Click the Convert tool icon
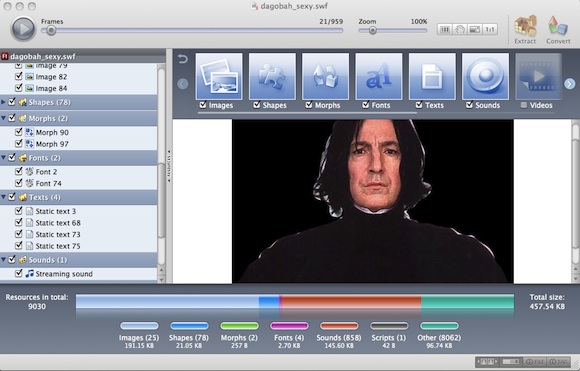This screenshot has width=580, height=371. 558,26
